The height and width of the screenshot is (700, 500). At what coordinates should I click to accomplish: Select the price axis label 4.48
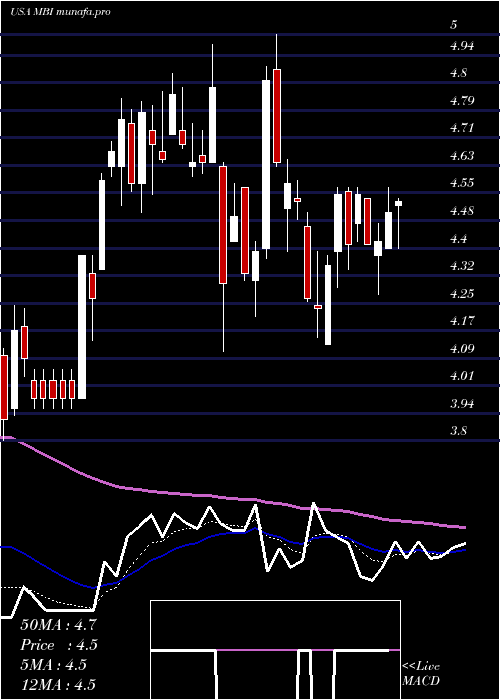click(462, 211)
